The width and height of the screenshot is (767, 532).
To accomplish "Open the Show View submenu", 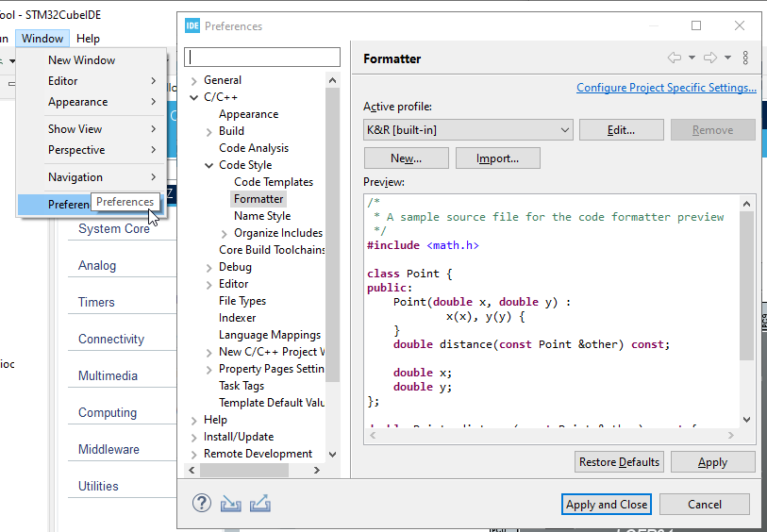I will (75, 129).
